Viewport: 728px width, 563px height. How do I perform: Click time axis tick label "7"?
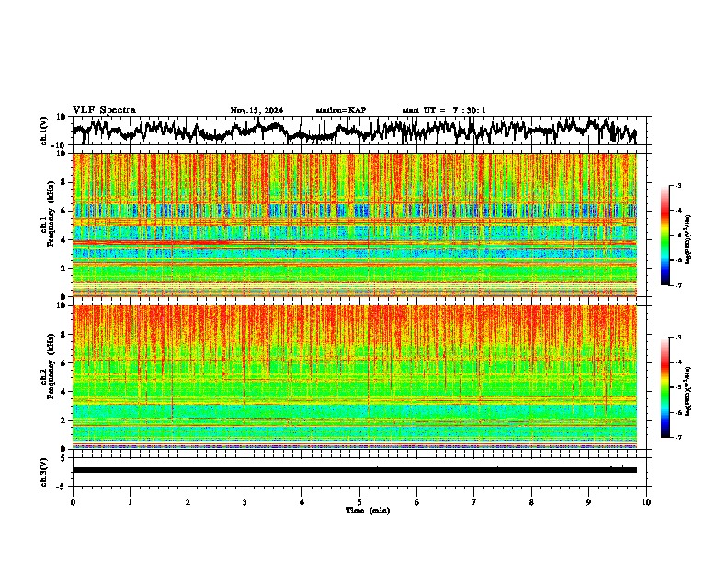(474, 502)
